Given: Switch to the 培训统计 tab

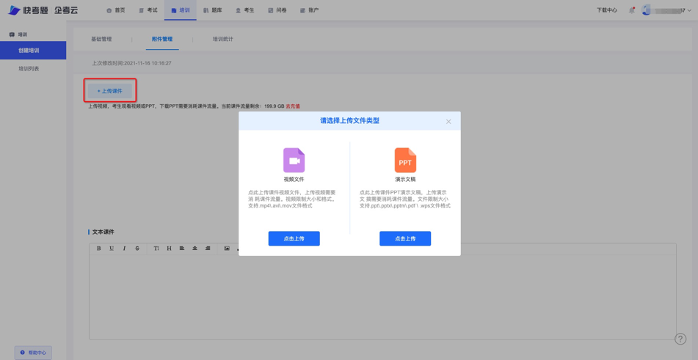Looking at the screenshot, I should click(223, 39).
